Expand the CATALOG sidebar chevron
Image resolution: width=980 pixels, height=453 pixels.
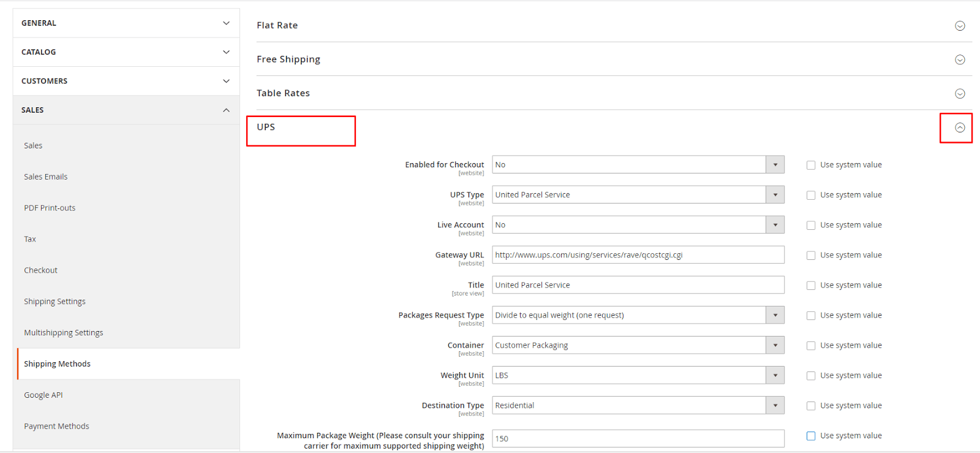(226, 52)
